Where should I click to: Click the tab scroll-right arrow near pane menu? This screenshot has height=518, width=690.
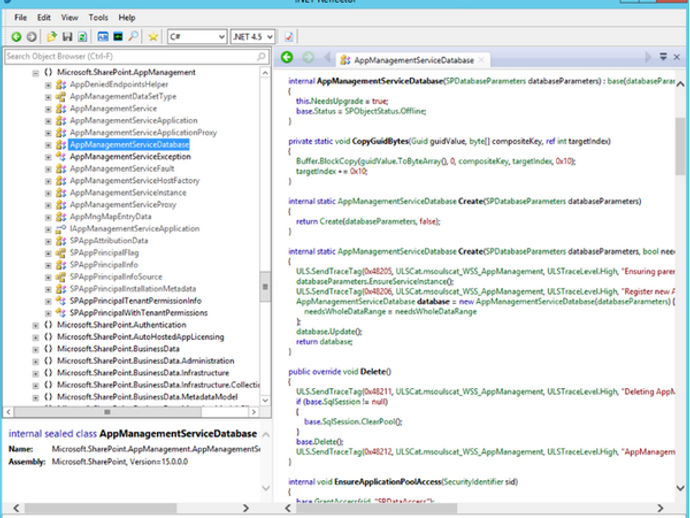click(x=647, y=57)
